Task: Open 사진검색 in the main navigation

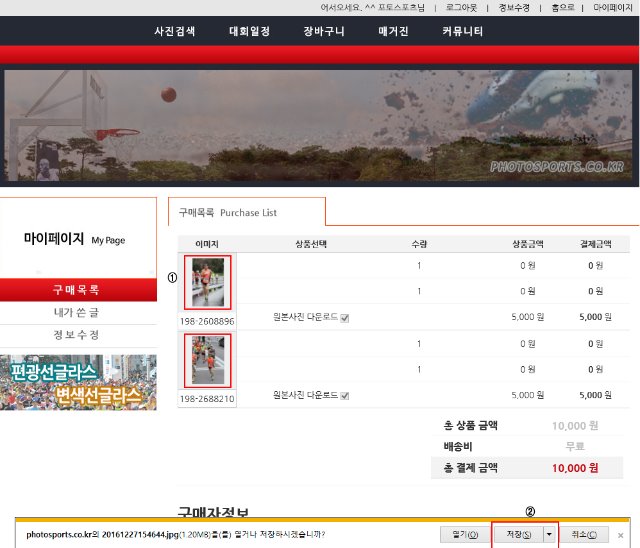Action: [x=175, y=31]
